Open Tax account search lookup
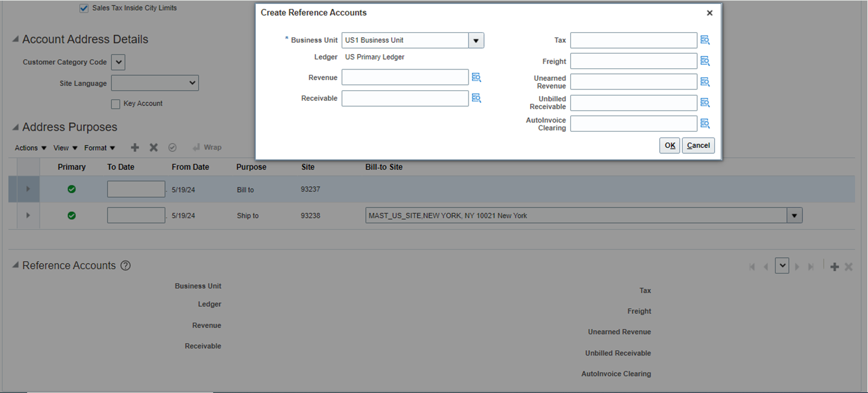Viewport: 868px width, 393px height. [705, 40]
